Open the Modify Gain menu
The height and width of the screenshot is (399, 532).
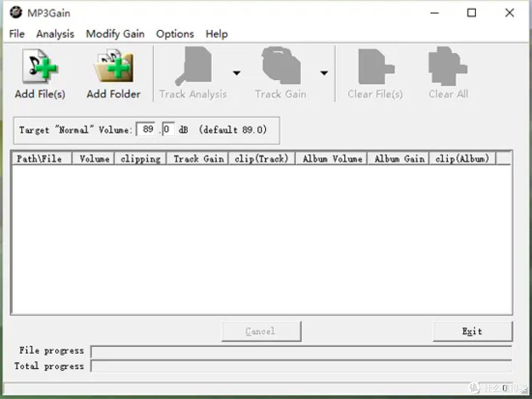(115, 34)
